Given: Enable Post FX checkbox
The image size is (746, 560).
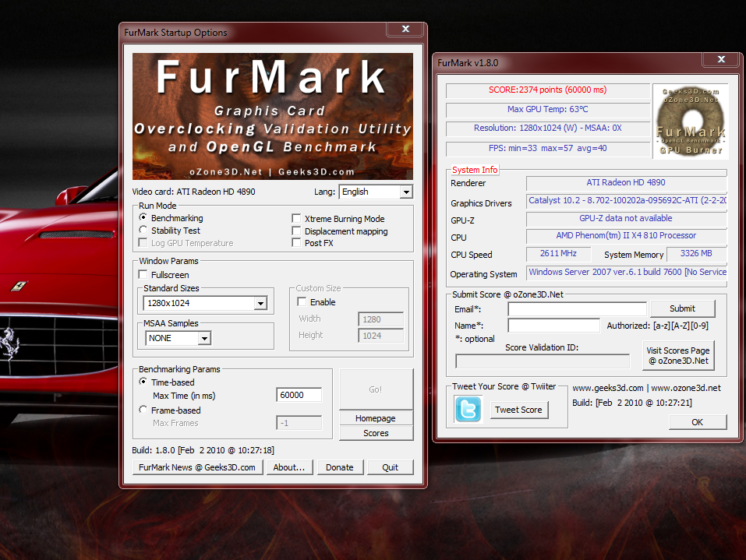Looking at the screenshot, I should [x=296, y=242].
